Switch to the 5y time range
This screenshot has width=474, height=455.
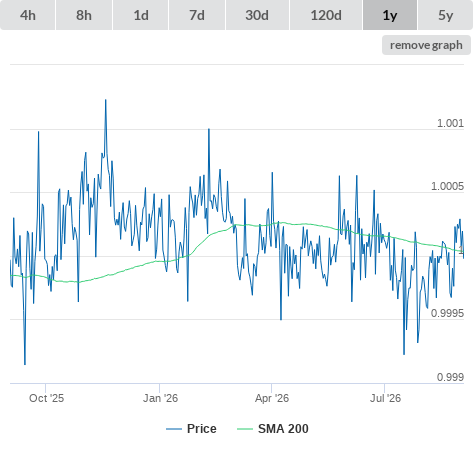pyautogui.click(x=446, y=15)
